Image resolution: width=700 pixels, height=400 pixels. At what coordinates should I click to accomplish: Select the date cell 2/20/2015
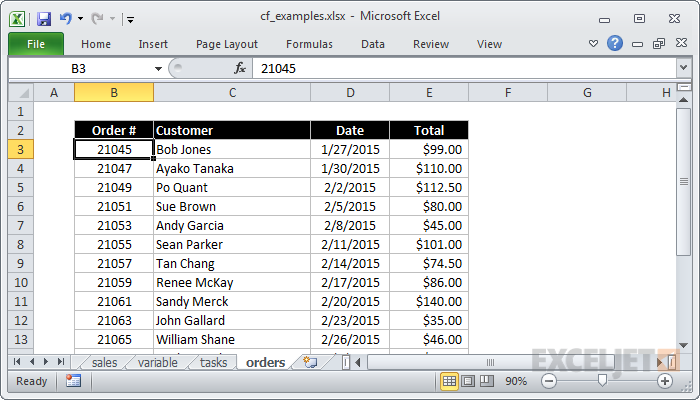[x=350, y=301]
